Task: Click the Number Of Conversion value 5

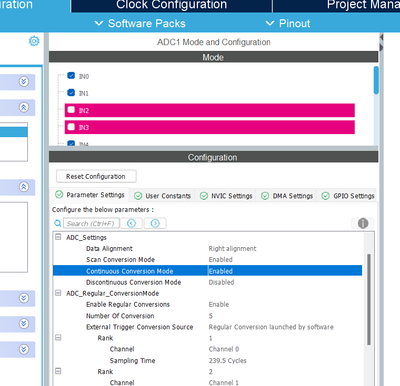Action: click(211, 316)
